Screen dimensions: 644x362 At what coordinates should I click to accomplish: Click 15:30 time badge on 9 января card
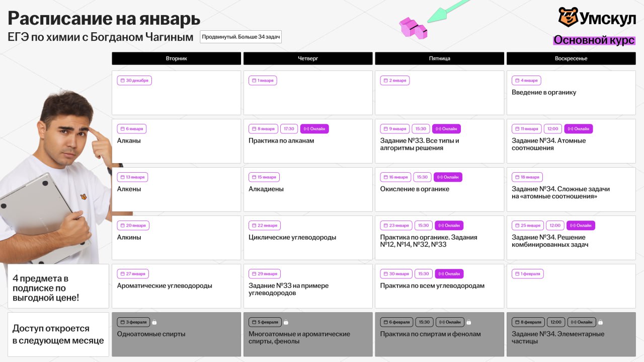[x=421, y=129]
